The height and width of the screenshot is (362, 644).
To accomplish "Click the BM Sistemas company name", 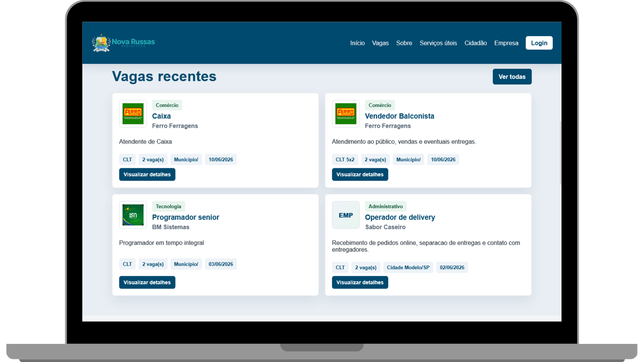I will (x=171, y=227).
